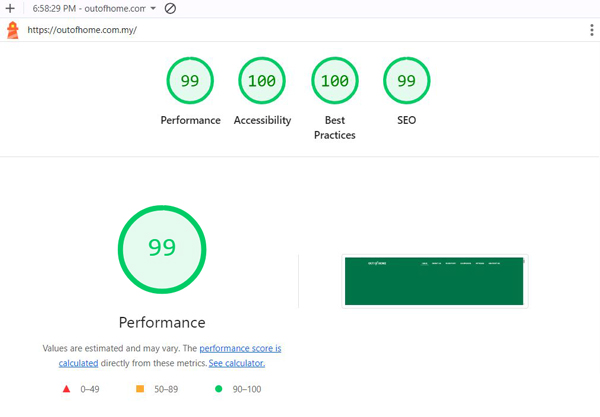Click the SEO label
This screenshot has height=417, width=600.
pyautogui.click(x=406, y=120)
